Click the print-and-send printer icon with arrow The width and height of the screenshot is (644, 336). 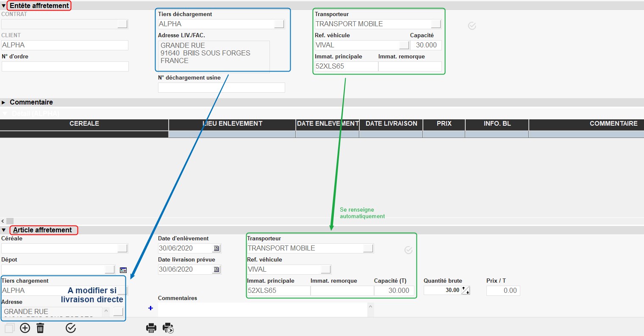(168, 328)
